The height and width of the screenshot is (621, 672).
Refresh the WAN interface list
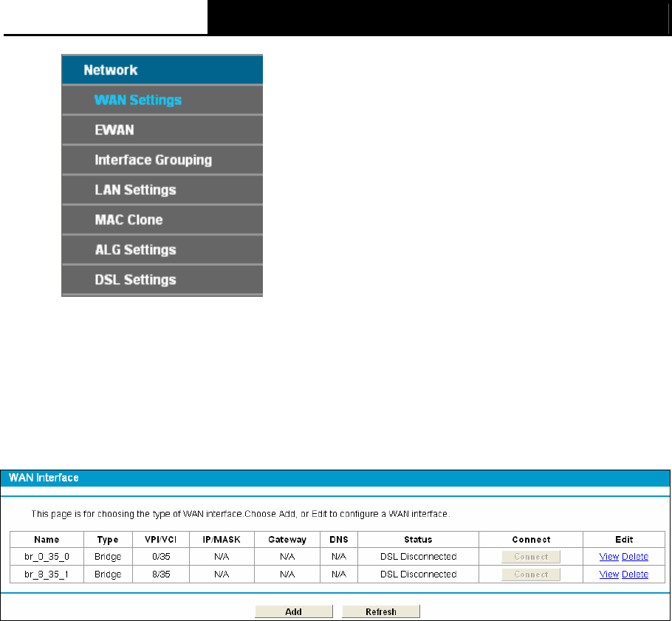380,611
